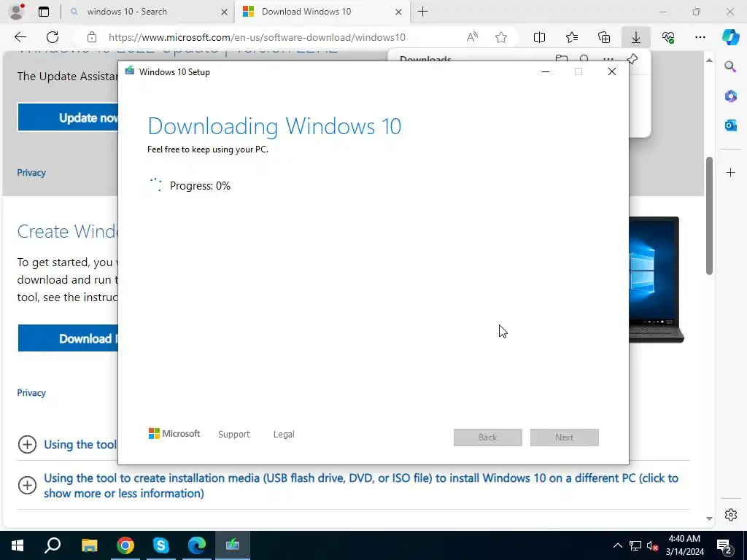The width and height of the screenshot is (747, 560).
Task: Click the laptop image on webpage
Action: click(x=657, y=279)
